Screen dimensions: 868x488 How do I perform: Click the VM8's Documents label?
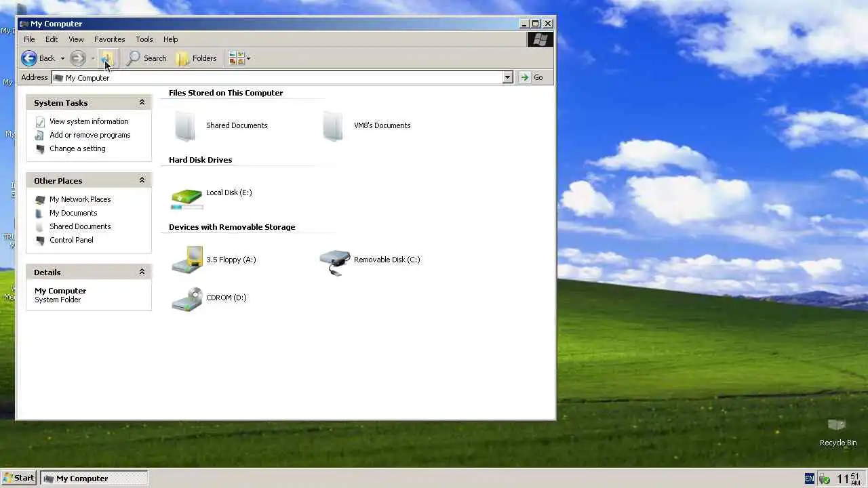click(382, 125)
